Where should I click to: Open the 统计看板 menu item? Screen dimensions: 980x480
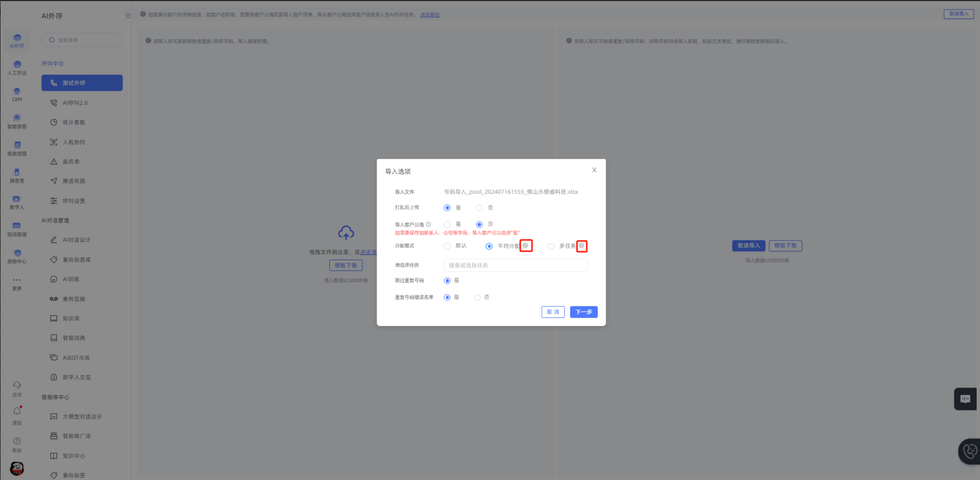[x=74, y=123]
